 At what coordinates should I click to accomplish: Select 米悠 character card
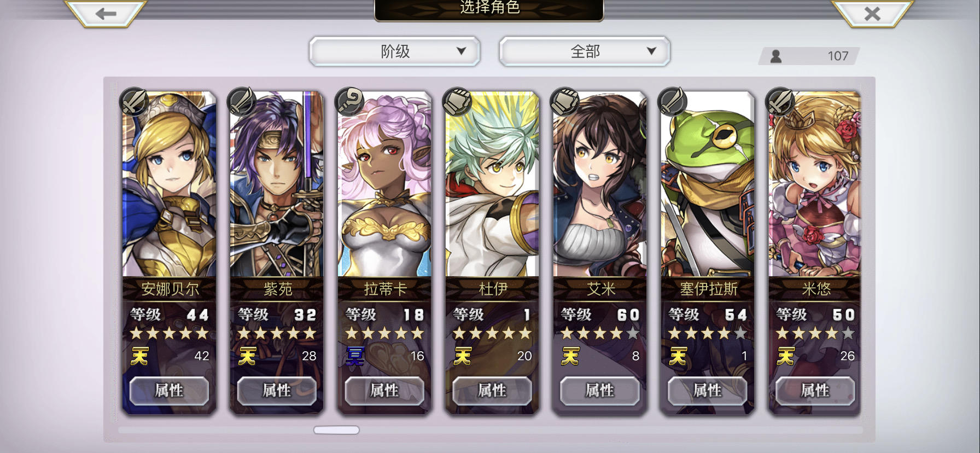815,252
